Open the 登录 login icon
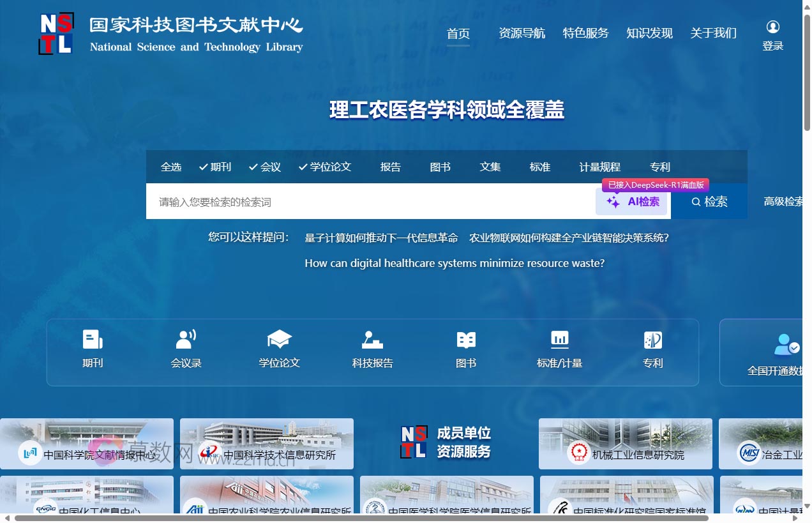 773,27
